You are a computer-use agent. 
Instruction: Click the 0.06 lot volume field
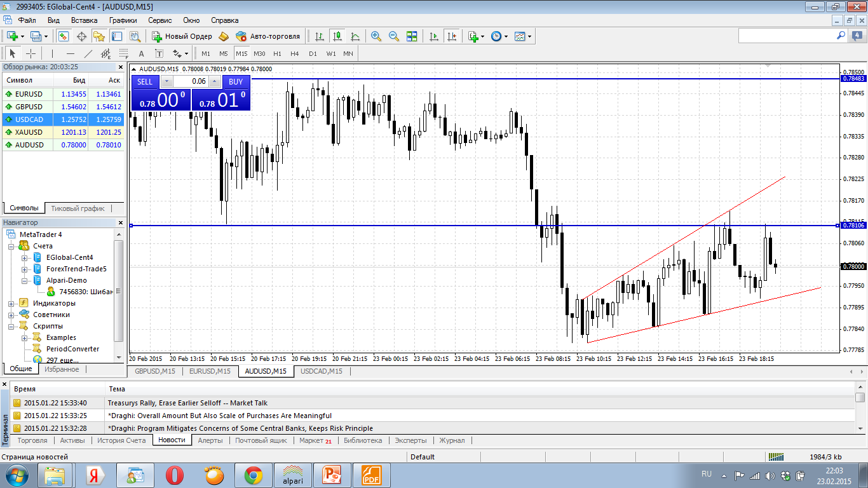tap(191, 81)
